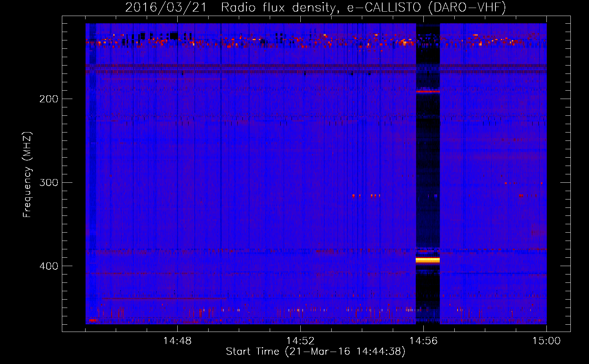Click the 300 frequency tick label
589x364 pixels.
coord(49,182)
